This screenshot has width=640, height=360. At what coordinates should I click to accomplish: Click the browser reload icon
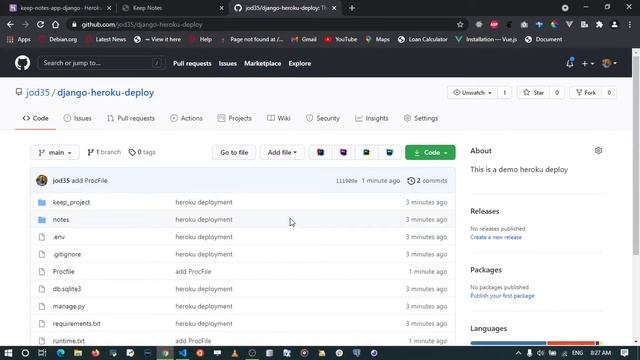[x=40, y=24]
